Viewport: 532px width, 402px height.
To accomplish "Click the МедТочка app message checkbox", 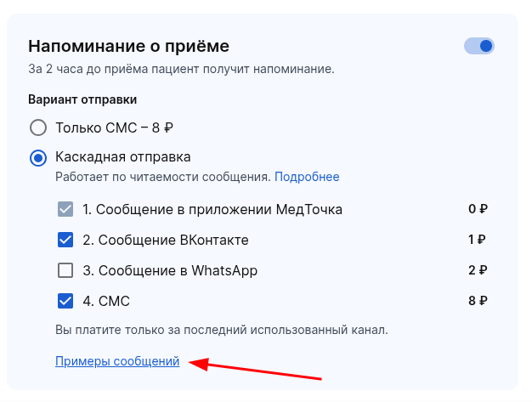I will [65, 209].
